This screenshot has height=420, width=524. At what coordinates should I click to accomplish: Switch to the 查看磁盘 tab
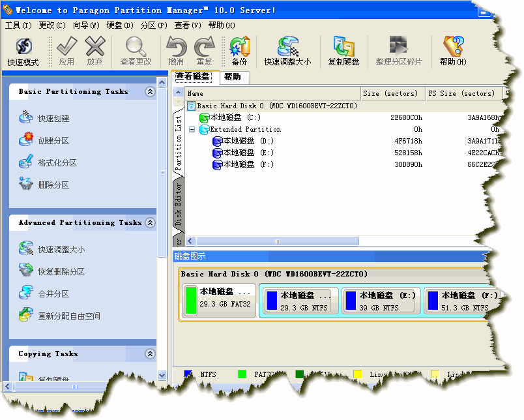coord(195,76)
